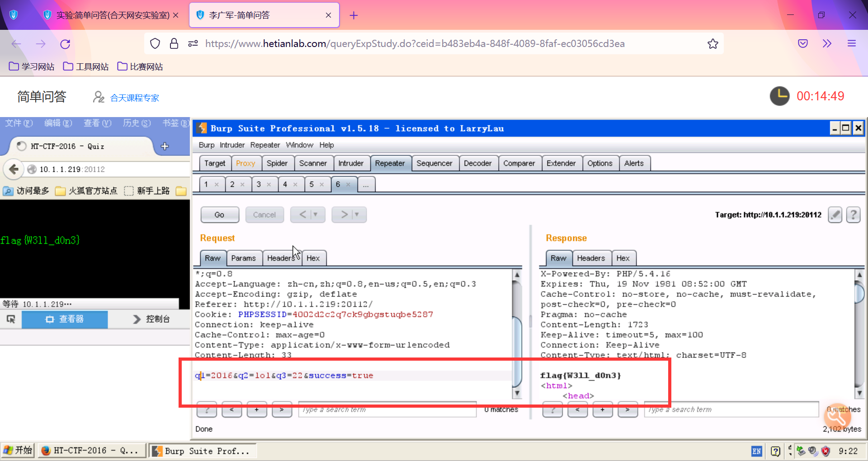
Task: Open Repeater help question-mark icon
Action: point(853,215)
